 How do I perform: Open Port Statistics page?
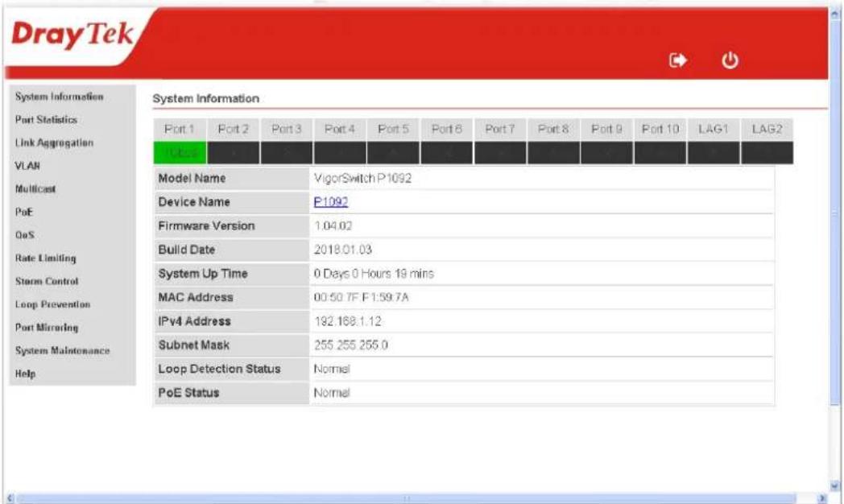(46, 119)
